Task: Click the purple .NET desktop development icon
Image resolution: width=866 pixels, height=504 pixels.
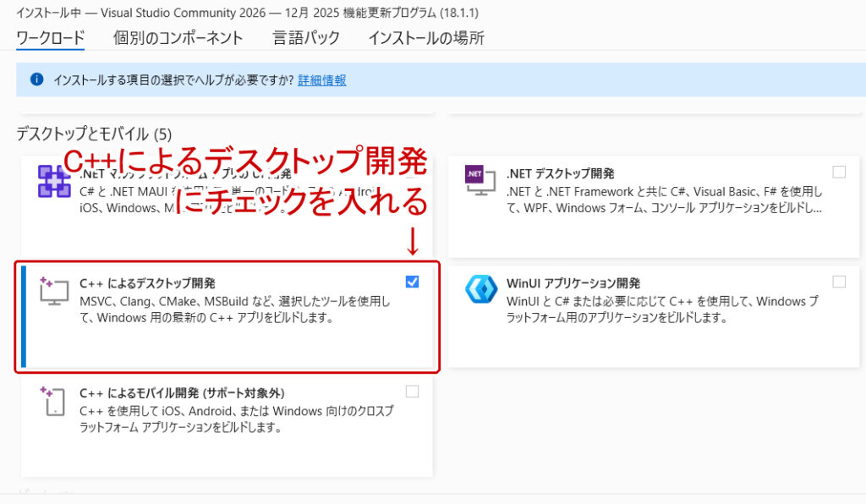Action: pos(479,178)
